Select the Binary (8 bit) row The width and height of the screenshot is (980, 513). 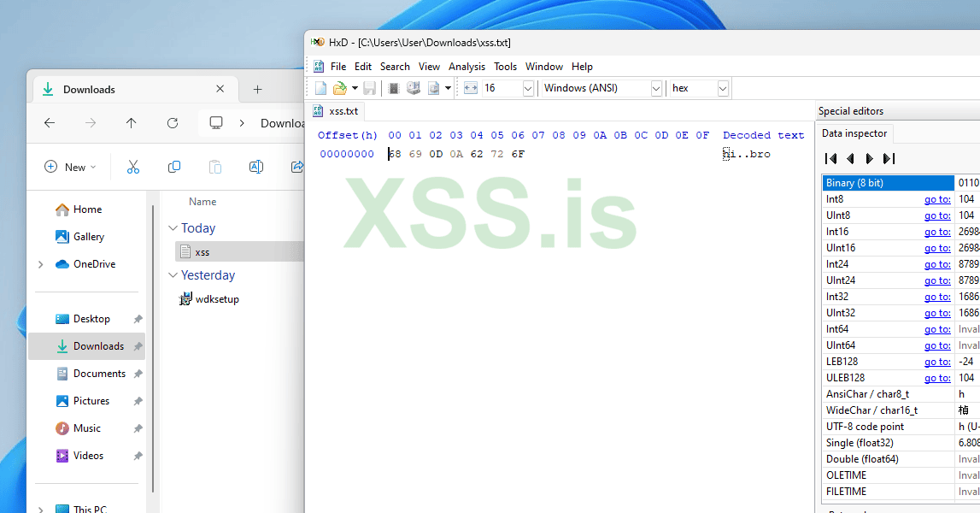click(x=901, y=183)
